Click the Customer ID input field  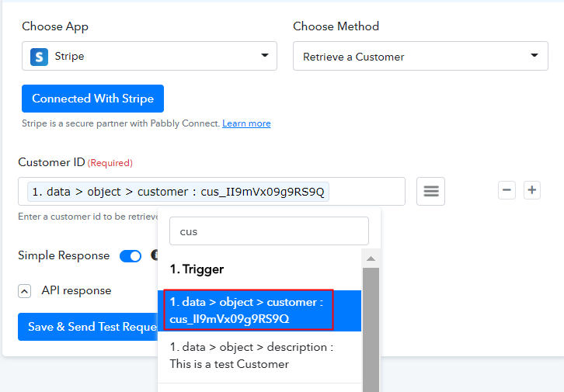211,192
